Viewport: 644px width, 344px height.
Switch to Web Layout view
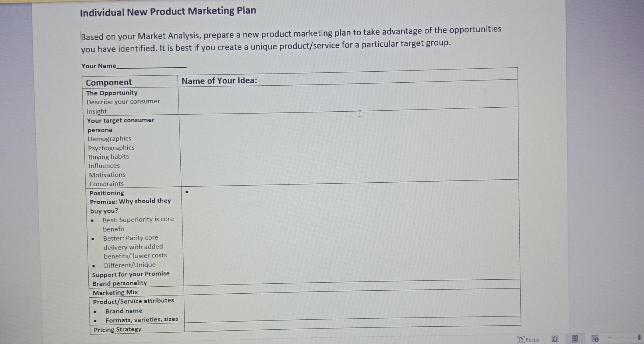(x=595, y=338)
